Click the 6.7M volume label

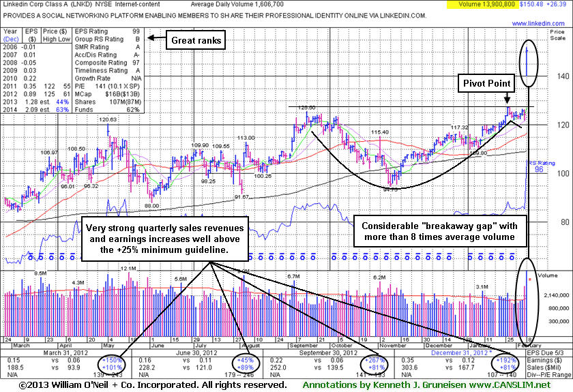point(294,277)
